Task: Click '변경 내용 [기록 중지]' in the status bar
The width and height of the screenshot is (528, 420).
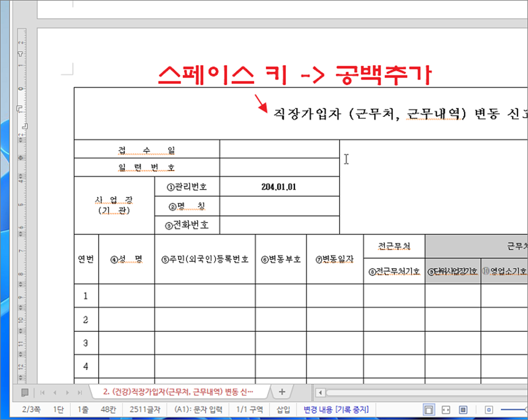Action: pyautogui.click(x=336, y=409)
